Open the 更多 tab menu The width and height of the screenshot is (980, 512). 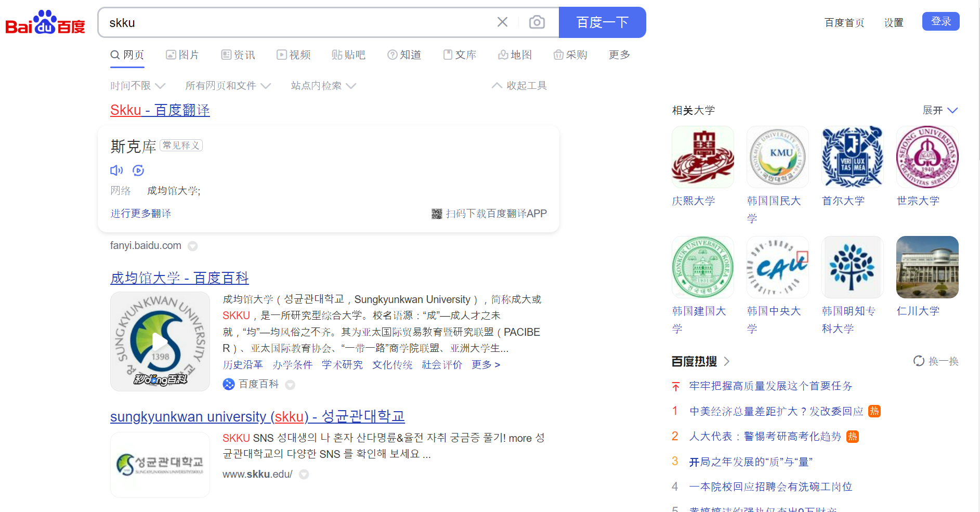pos(620,55)
